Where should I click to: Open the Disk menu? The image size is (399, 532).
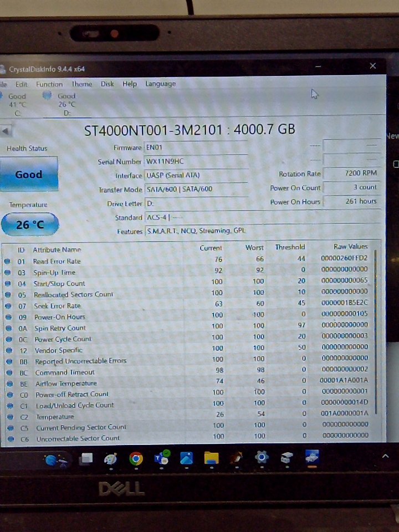pos(107,84)
